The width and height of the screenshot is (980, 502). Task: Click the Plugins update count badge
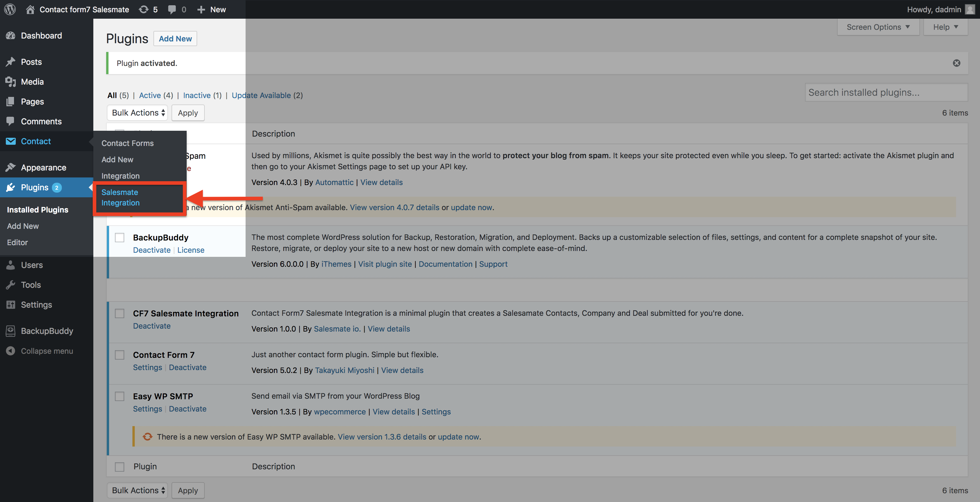[57, 187]
